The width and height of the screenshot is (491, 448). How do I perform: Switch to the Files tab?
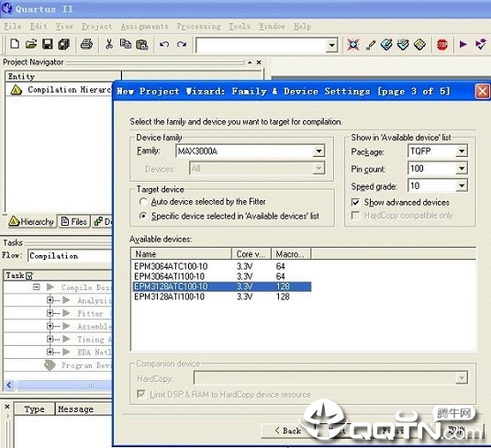point(74,221)
